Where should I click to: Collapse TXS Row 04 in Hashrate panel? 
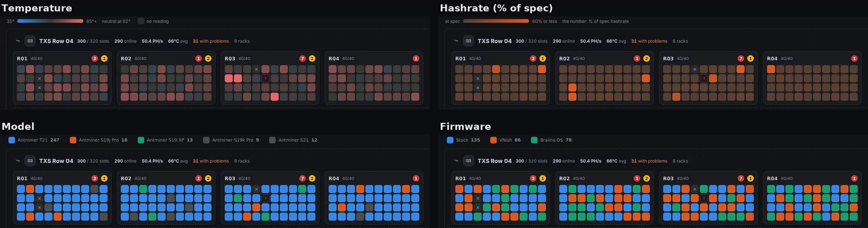point(456,41)
